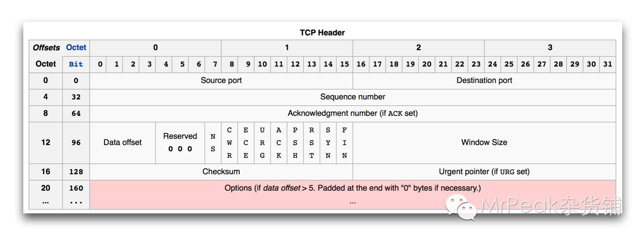Viewport: 644px width, 240px height.
Task: Click the RST flag cell
Action: [x=311, y=142]
